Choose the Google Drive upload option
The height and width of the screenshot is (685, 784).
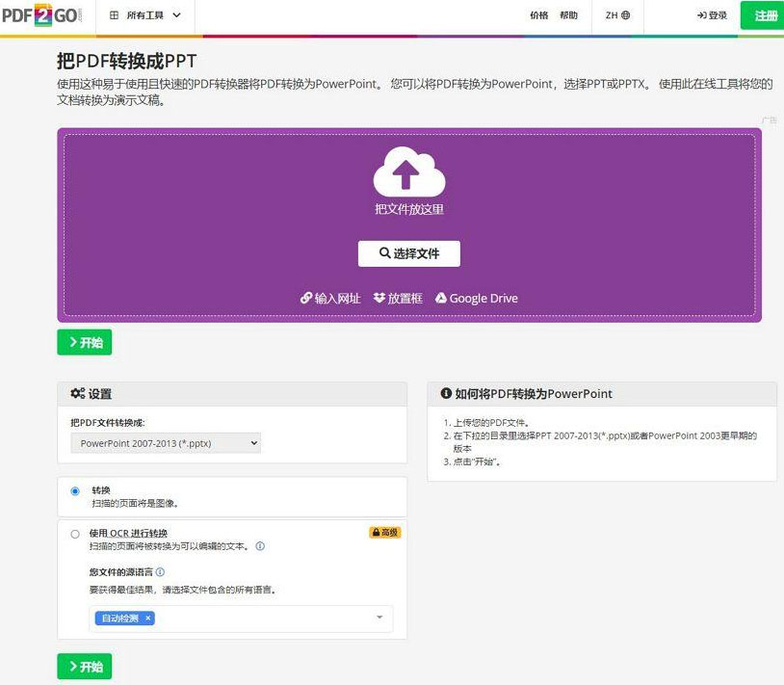[x=477, y=299]
